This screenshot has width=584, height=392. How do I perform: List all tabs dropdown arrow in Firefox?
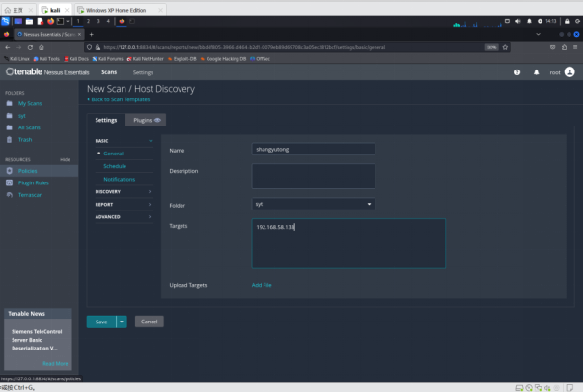pos(539,35)
